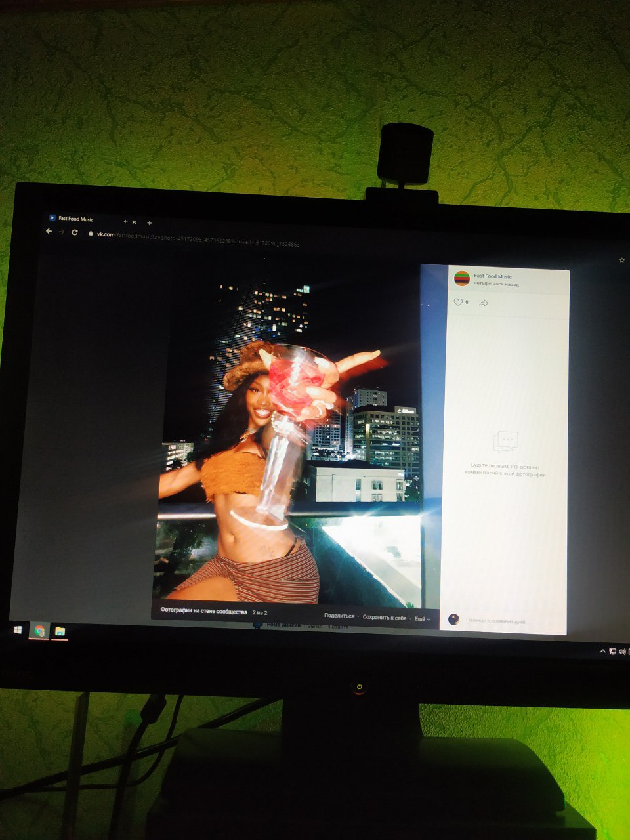Click the vk.com address bar URL

pos(198,239)
